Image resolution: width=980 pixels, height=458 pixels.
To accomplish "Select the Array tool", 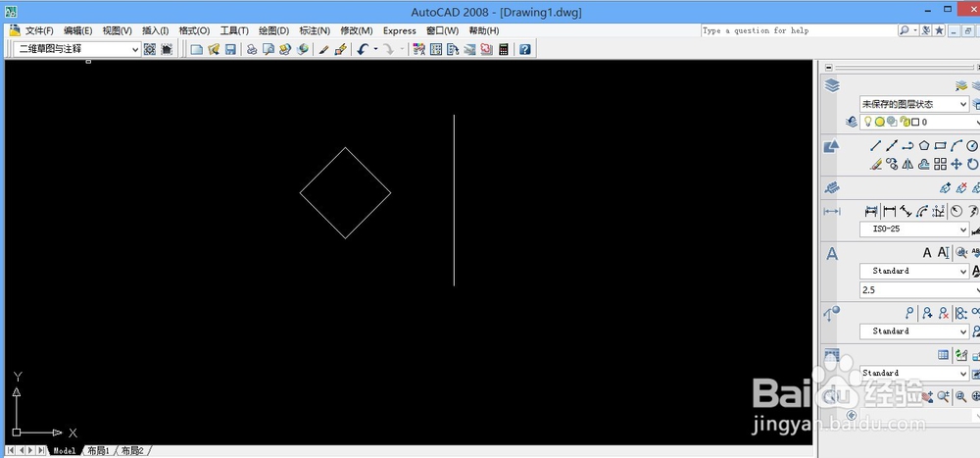I will pyautogui.click(x=940, y=164).
